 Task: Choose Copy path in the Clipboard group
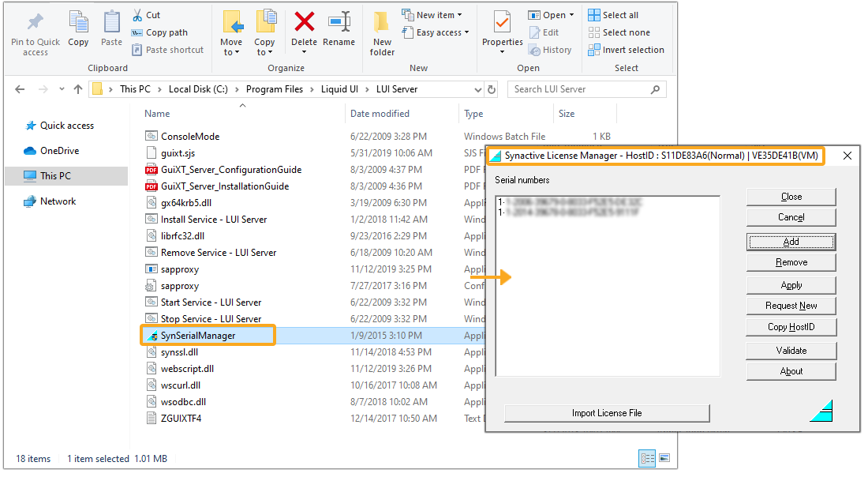coord(160,32)
